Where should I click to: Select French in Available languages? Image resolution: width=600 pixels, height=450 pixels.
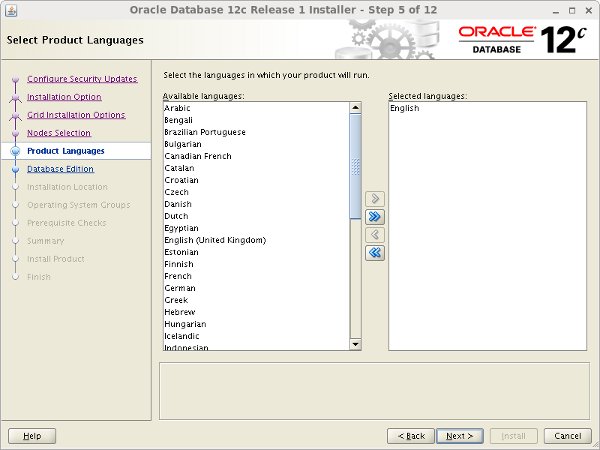point(256,276)
